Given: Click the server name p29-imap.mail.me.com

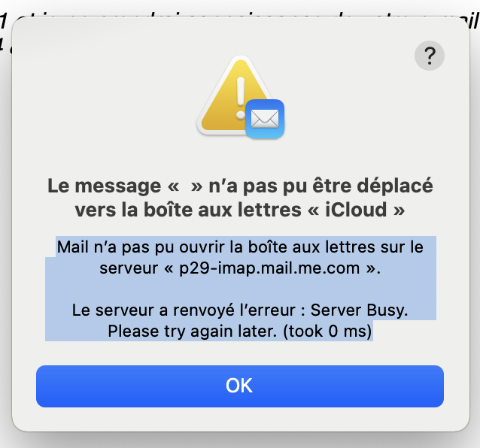Looking at the screenshot, I should click(x=269, y=268).
